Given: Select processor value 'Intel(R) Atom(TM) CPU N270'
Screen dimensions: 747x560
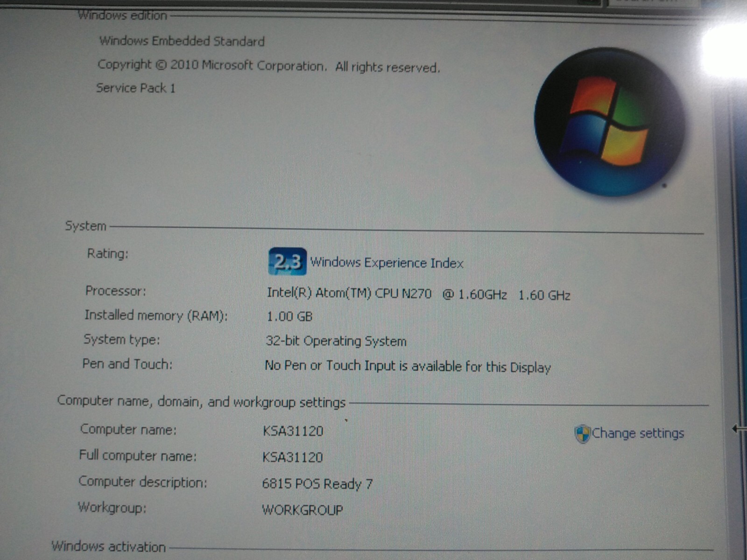Looking at the screenshot, I should tap(349, 293).
